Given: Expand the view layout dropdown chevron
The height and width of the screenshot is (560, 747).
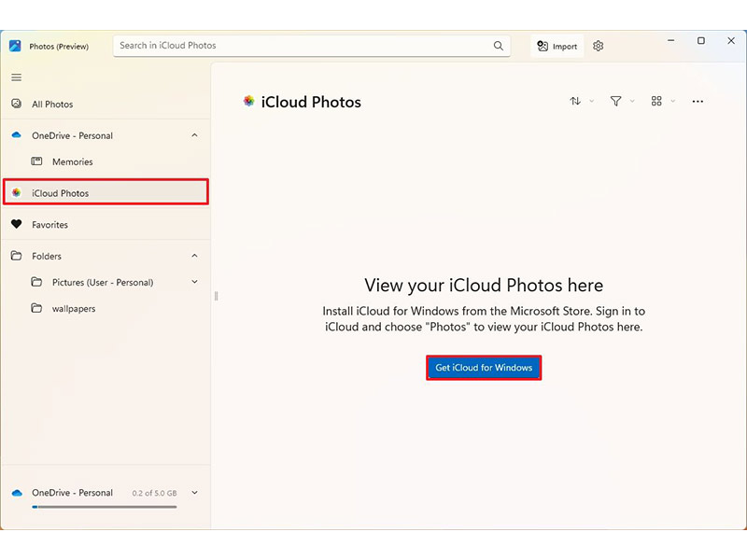Looking at the screenshot, I should (672, 101).
